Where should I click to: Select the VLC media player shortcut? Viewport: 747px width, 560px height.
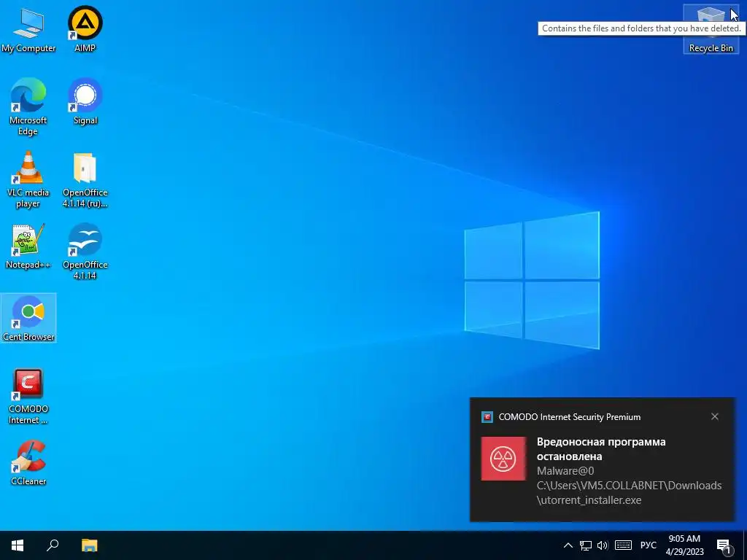point(28,179)
